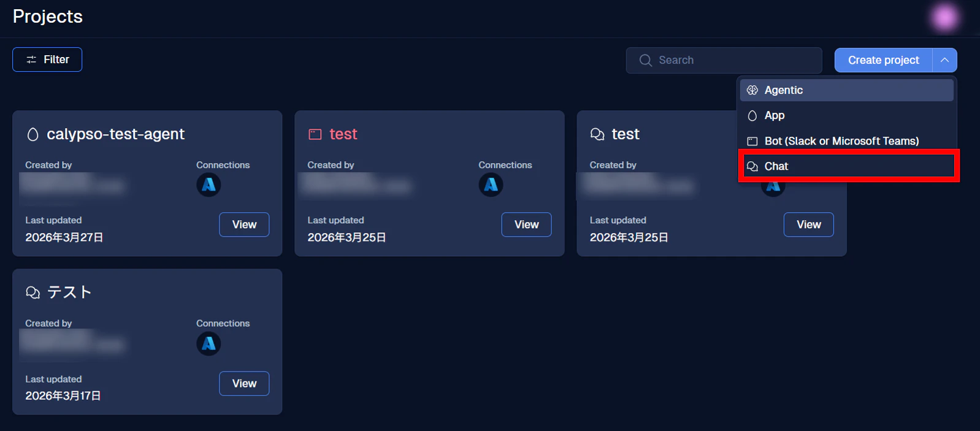This screenshot has width=980, height=431.
Task: Click the Chat bubbles icon in menu
Action: (x=752, y=166)
